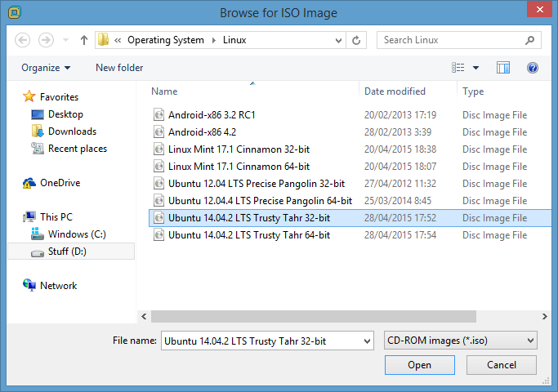Click the magnifier search icon

tap(529, 40)
